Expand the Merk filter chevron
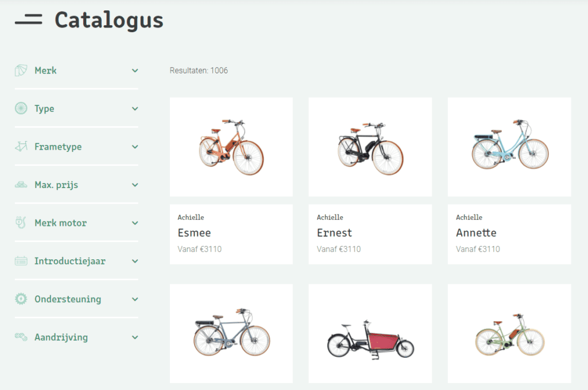 click(135, 71)
